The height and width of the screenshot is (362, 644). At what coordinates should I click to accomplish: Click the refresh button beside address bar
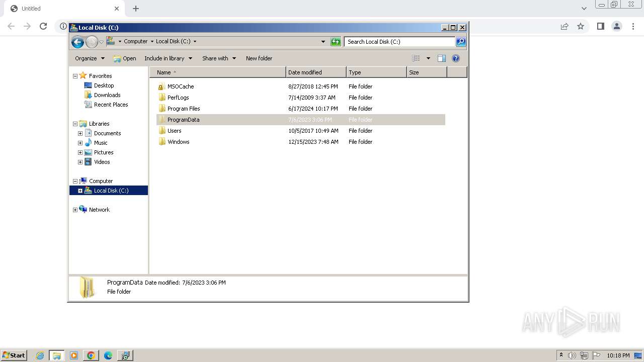[x=336, y=42]
